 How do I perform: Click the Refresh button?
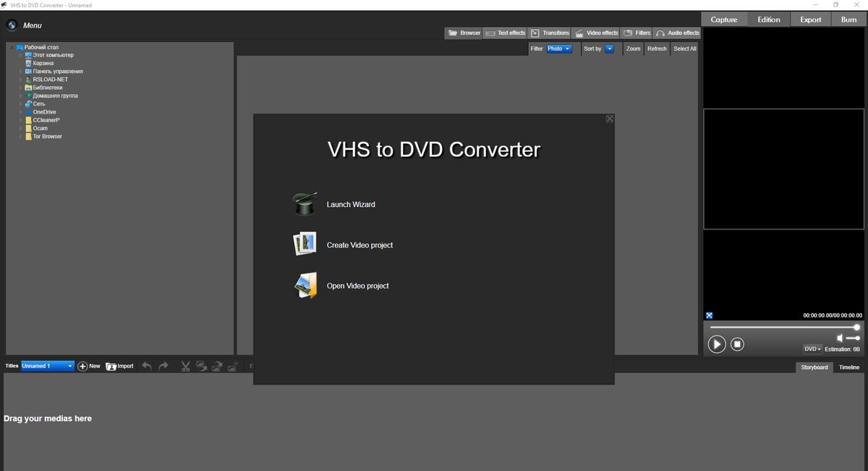(657, 48)
